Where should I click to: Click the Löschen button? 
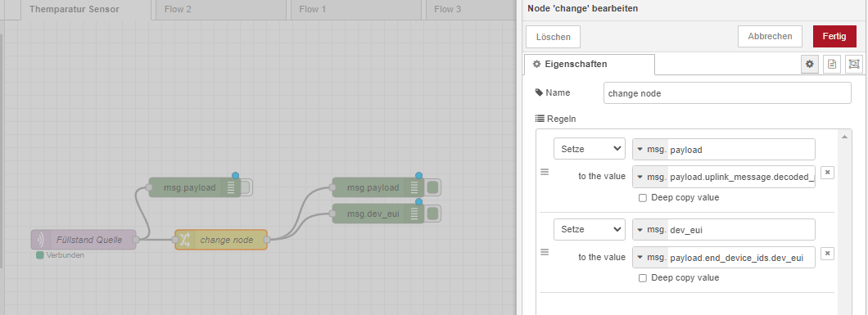pyautogui.click(x=553, y=37)
